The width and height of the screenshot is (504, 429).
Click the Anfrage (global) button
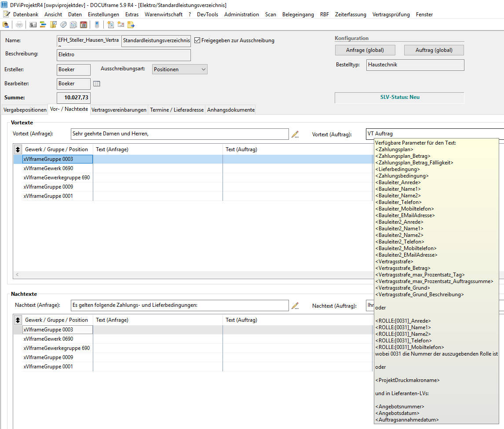(365, 50)
